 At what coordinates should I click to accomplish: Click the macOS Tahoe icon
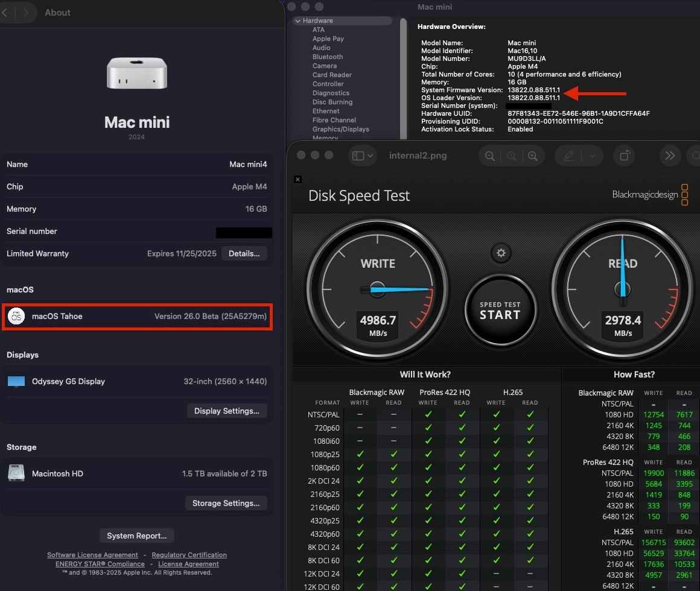tap(16, 316)
